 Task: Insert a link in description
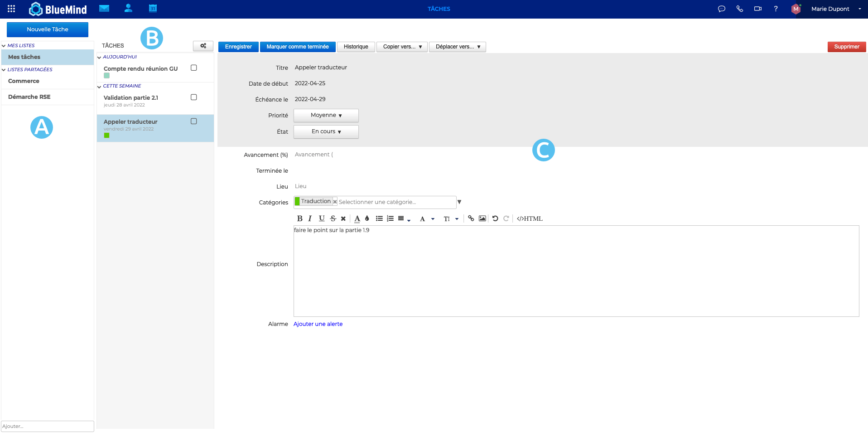471,218
